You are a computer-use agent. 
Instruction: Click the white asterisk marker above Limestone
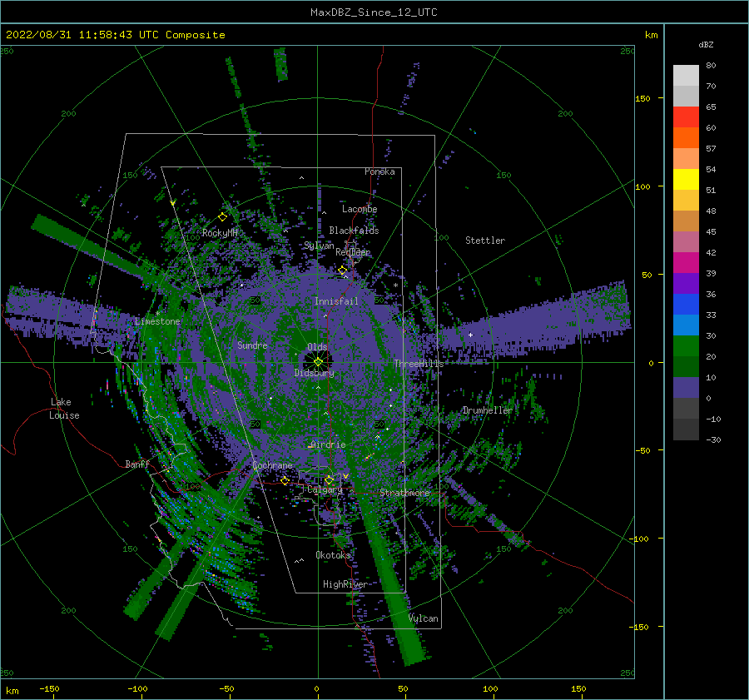157,314
